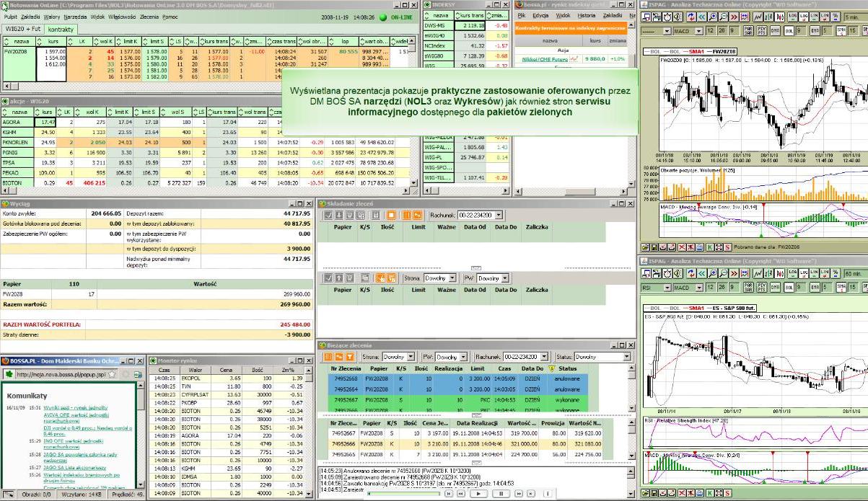Click the red forward double arrow in upper ISPAG toolbar
The height and width of the screenshot is (501, 868).
coord(734,17)
